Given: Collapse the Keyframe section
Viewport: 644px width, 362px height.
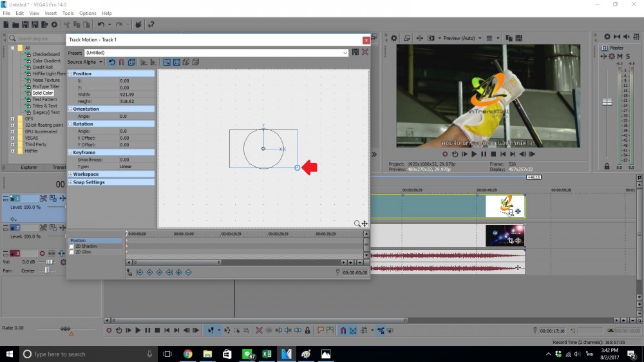Looking at the screenshot, I should (x=70, y=152).
